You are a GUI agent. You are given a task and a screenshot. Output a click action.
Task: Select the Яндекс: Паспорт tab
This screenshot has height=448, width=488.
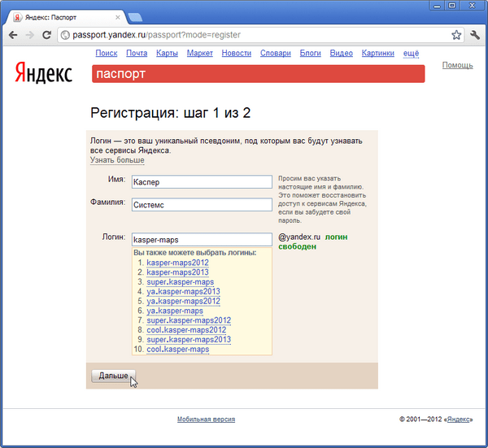point(65,17)
